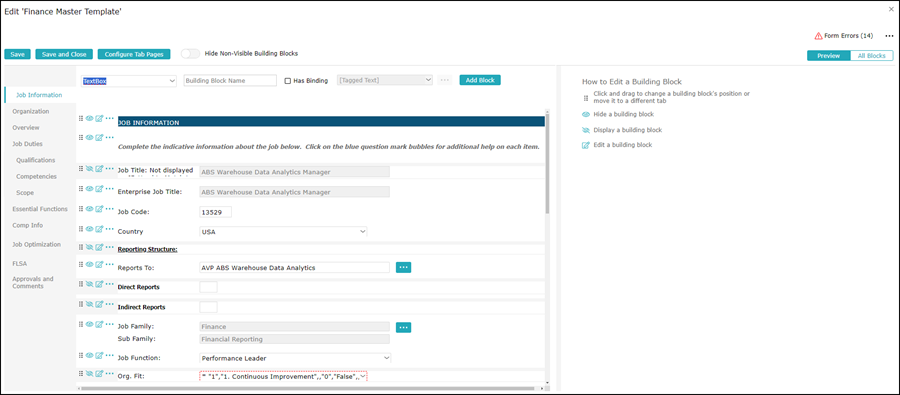Open more options for Indirect Reports block
900x395 pixels.
point(110,304)
